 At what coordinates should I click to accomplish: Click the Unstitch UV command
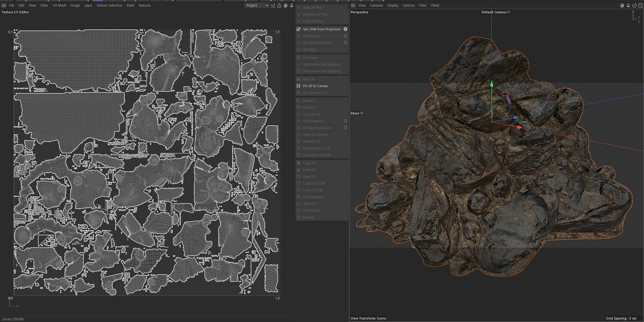tap(322, 141)
